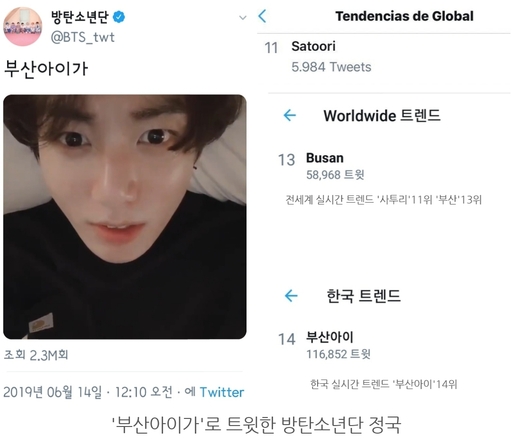The width and height of the screenshot is (512, 445).
Task: Open the BTS profile avatar picture
Action: pos(23,26)
